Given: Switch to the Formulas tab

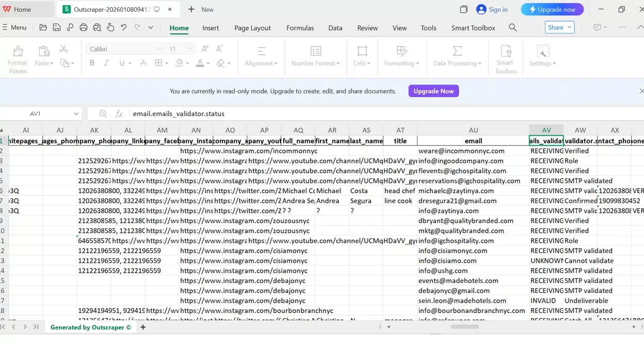Looking at the screenshot, I should (300, 28).
